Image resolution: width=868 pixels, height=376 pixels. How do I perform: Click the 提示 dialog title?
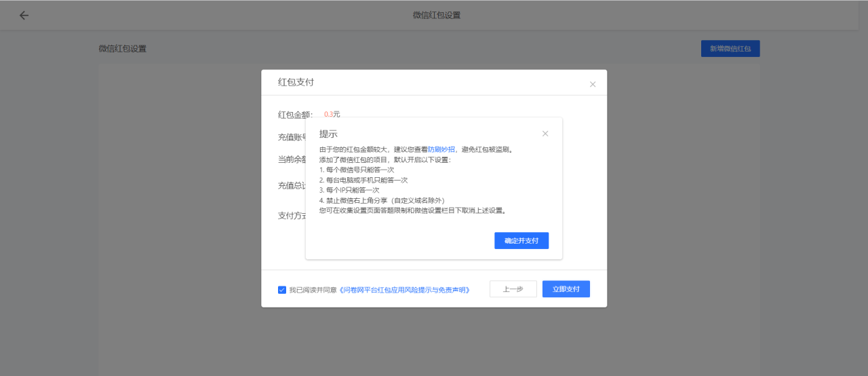click(328, 134)
